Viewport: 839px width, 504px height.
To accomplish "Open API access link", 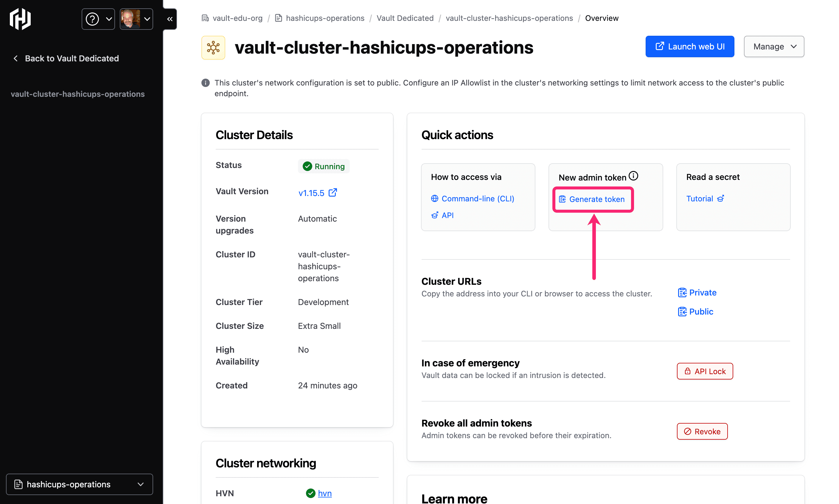I will coord(442,215).
